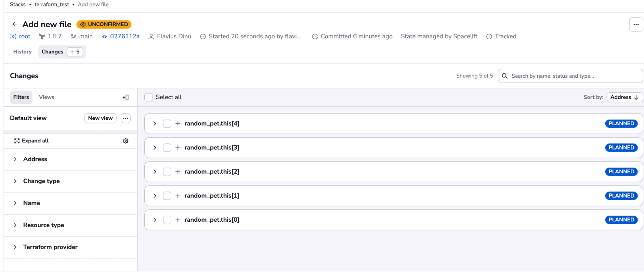Open the run options ellipsis menu
The image size is (644, 272).
click(636, 24)
